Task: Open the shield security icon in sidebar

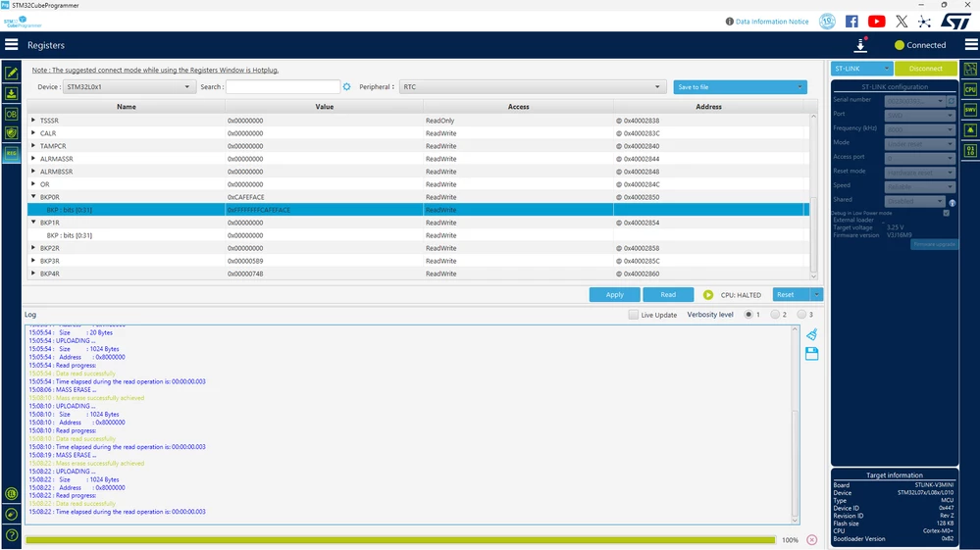Action: 11,133
